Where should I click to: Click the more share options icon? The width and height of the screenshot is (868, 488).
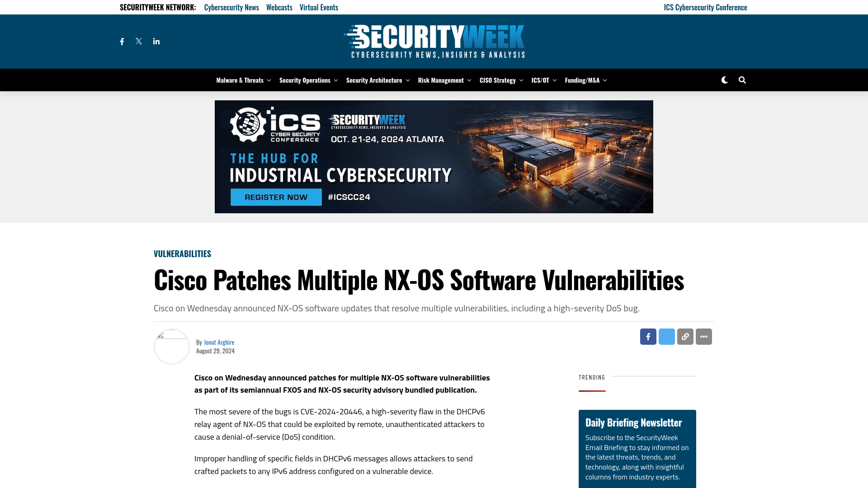(704, 337)
